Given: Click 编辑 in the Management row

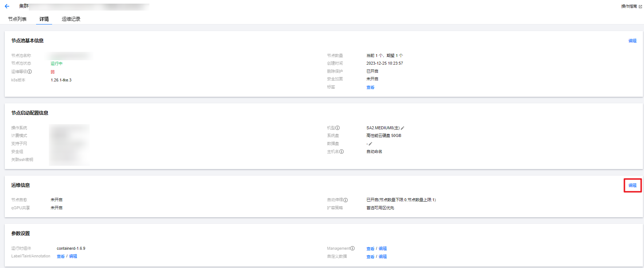Looking at the screenshot, I should (383, 249).
